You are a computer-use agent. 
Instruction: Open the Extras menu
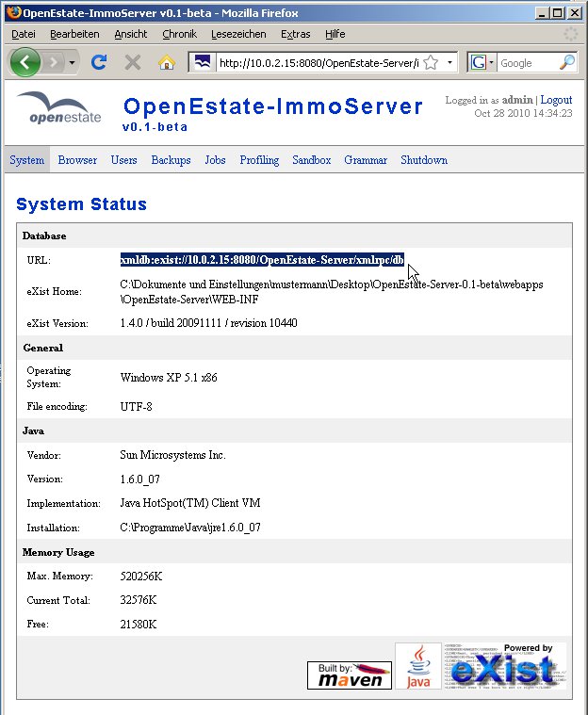click(295, 34)
